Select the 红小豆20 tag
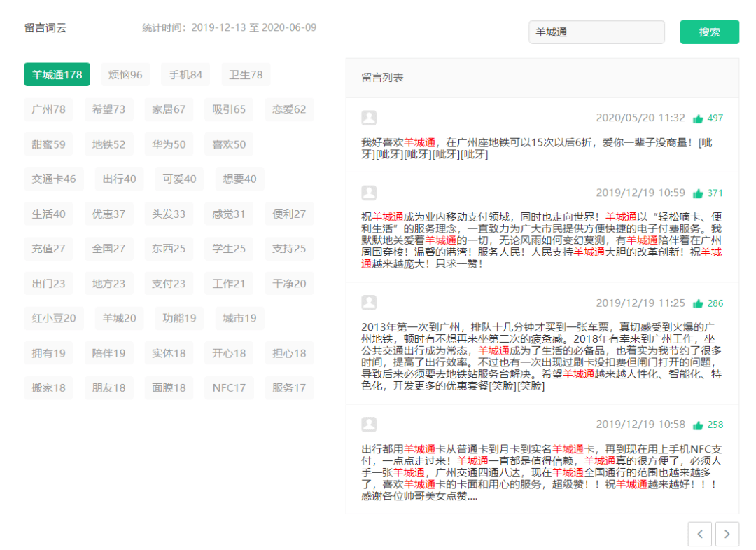 54,319
